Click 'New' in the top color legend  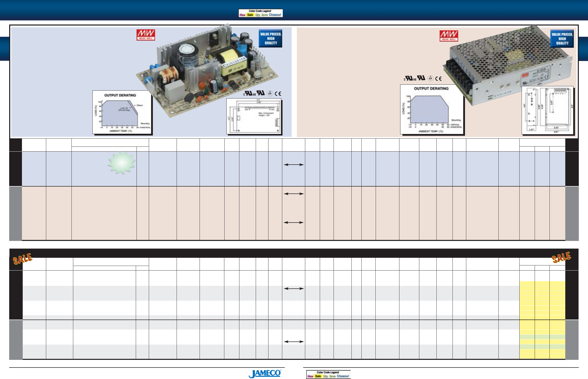242,15
